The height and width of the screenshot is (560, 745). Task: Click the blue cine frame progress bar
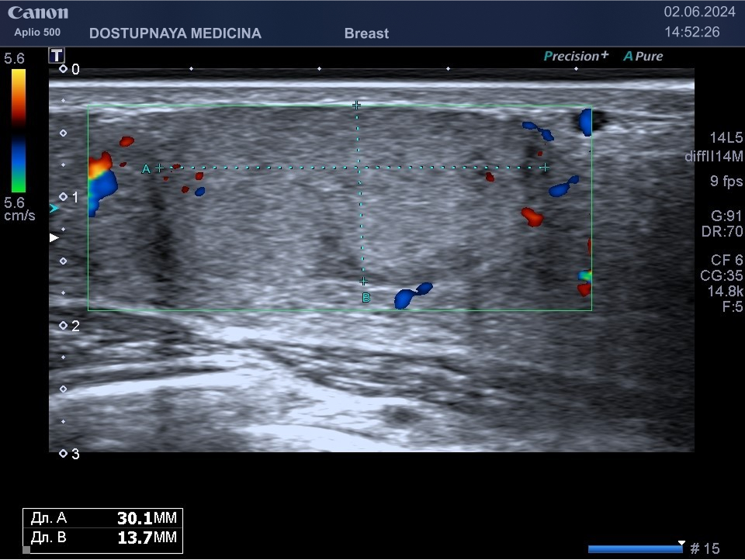tap(635, 549)
